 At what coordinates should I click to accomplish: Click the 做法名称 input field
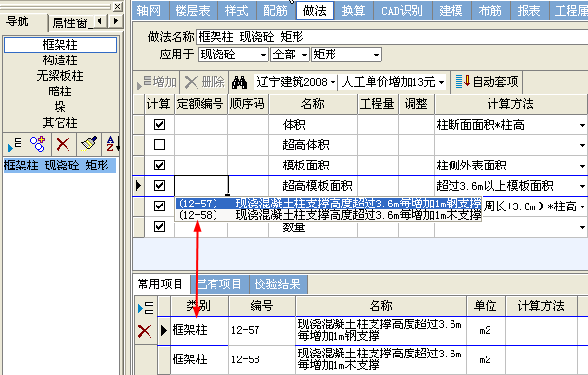click(392, 37)
